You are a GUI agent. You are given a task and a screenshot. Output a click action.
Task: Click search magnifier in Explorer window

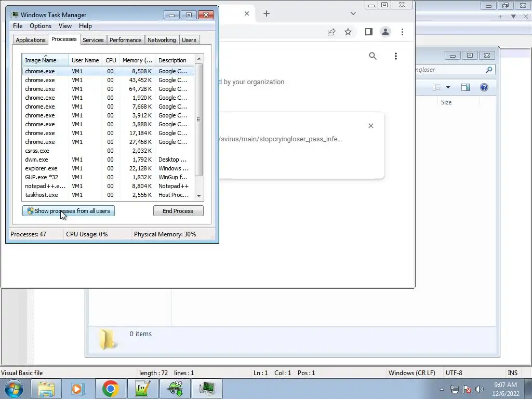pyautogui.click(x=489, y=70)
